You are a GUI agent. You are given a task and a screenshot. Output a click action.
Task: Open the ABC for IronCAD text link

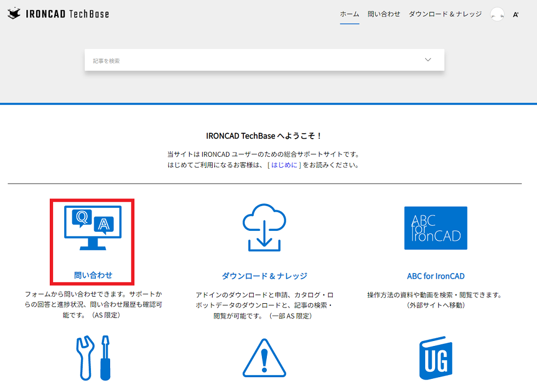[x=436, y=276]
